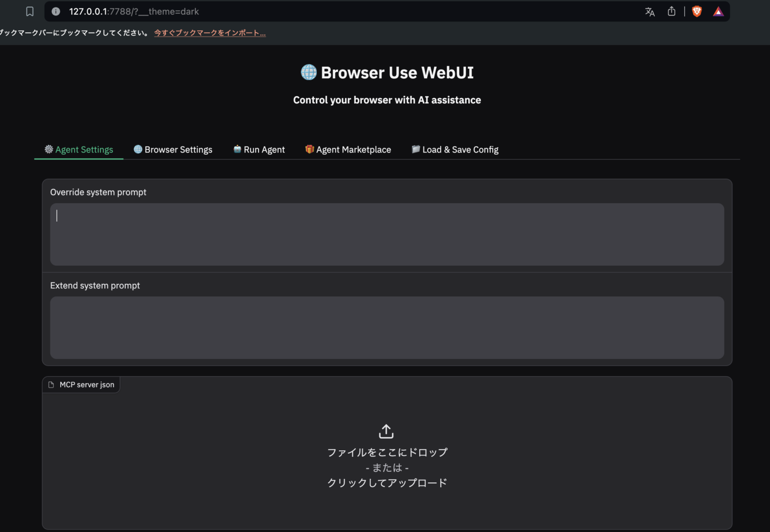Open the Brave Shields icon in toolbar
This screenshot has width=770, height=532.
[697, 11]
